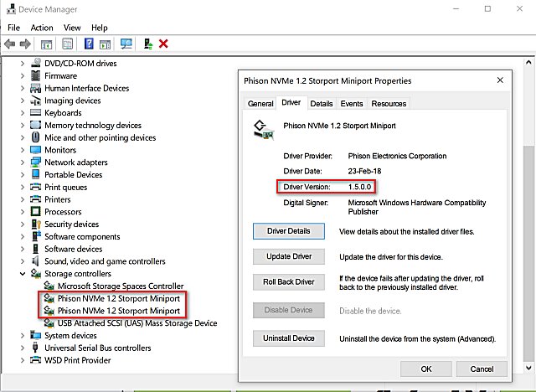Select USB Attached SCSI (UAS) Mass Storage Device
The width and height of the screenshot is (536, 392).
(137, 323)
